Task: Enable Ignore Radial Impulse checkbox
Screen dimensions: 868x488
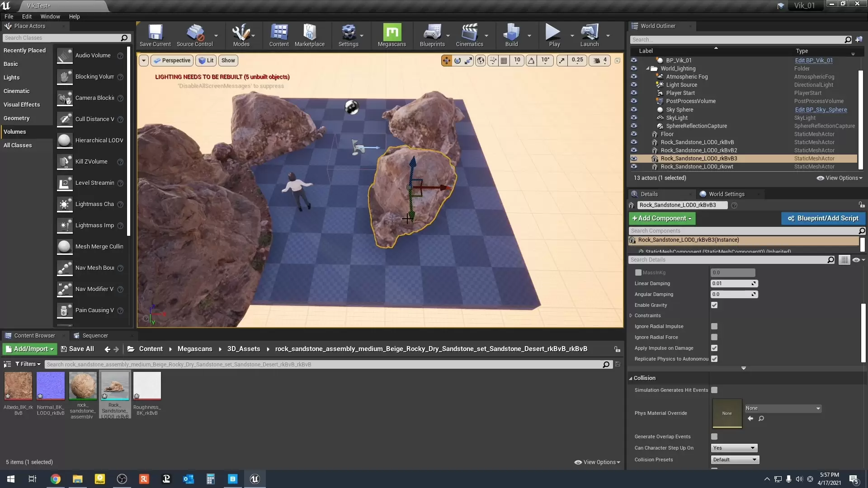Action: pos(714,326)
